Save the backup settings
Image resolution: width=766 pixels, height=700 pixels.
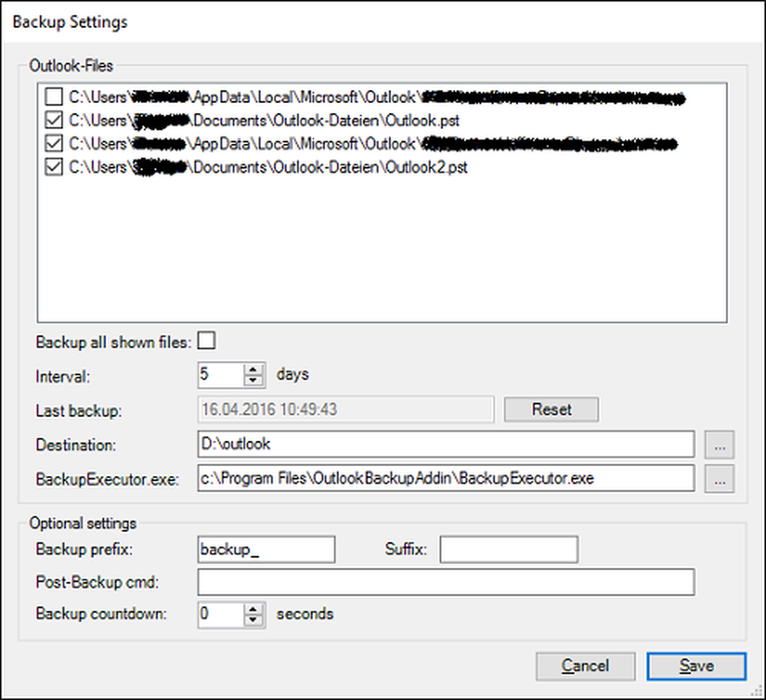(x=696, y=666)
